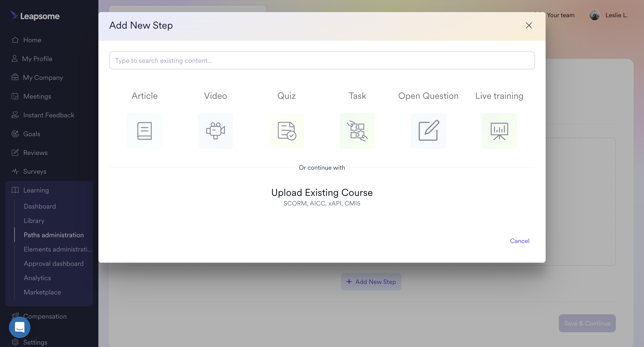Open Learning Dashboard submenu item
This screenshot has height=347, width=644.
[40, 206]
